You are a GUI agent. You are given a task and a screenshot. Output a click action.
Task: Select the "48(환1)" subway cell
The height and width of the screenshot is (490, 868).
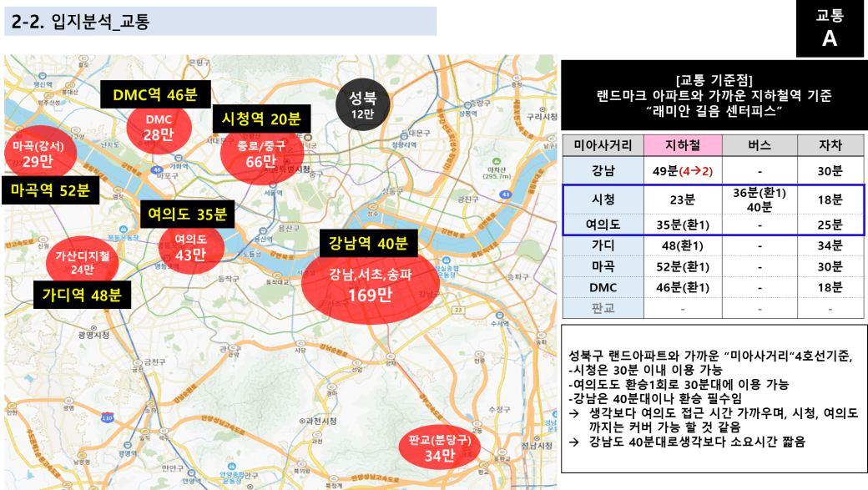683,245
